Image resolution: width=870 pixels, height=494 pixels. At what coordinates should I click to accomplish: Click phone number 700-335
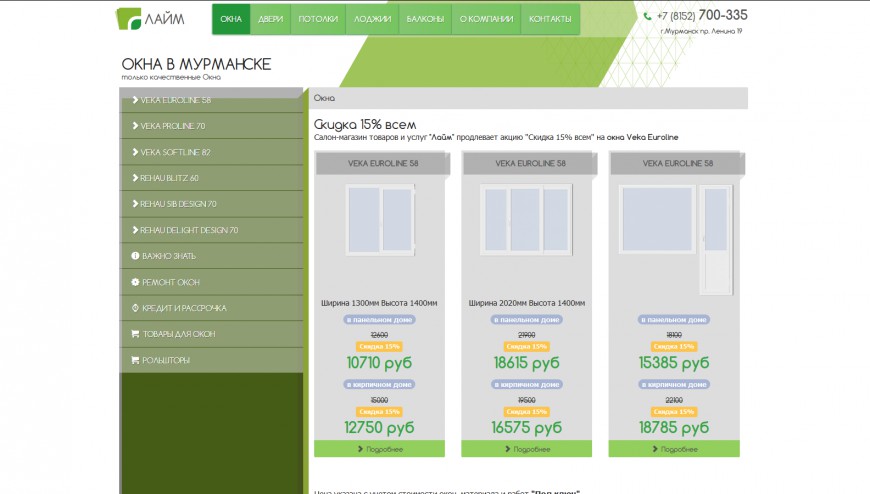(x=722, y=15)
